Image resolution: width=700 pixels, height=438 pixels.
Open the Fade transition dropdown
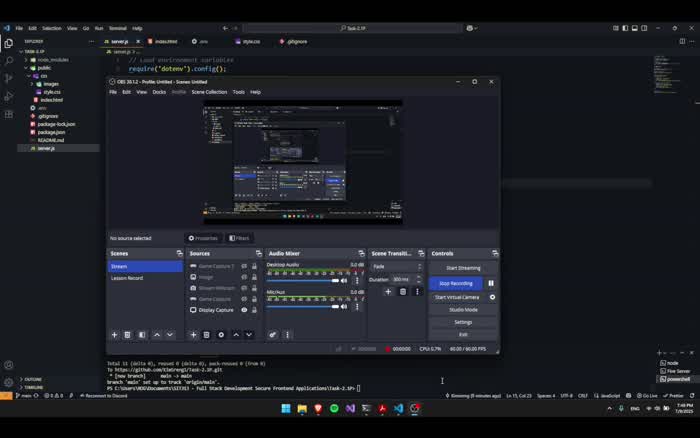tap(396, 266)
